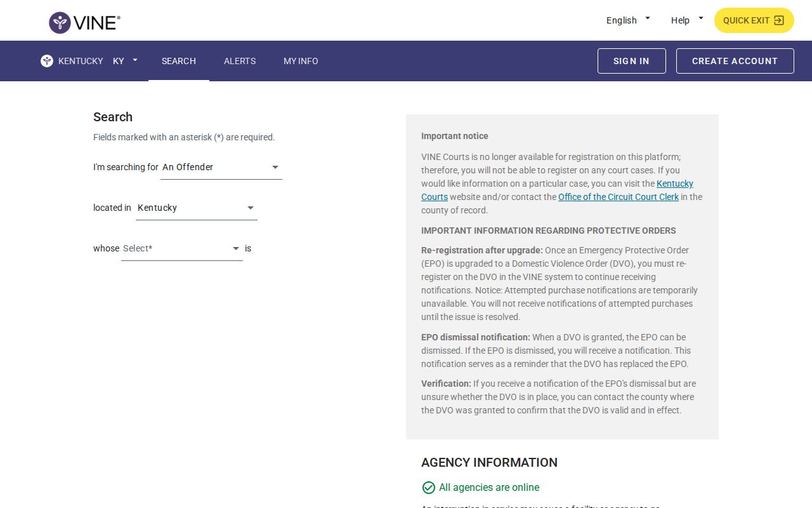Open the My Info tab
The height and width of the screenshot is (508, 812).
click(x=301, y=61)
